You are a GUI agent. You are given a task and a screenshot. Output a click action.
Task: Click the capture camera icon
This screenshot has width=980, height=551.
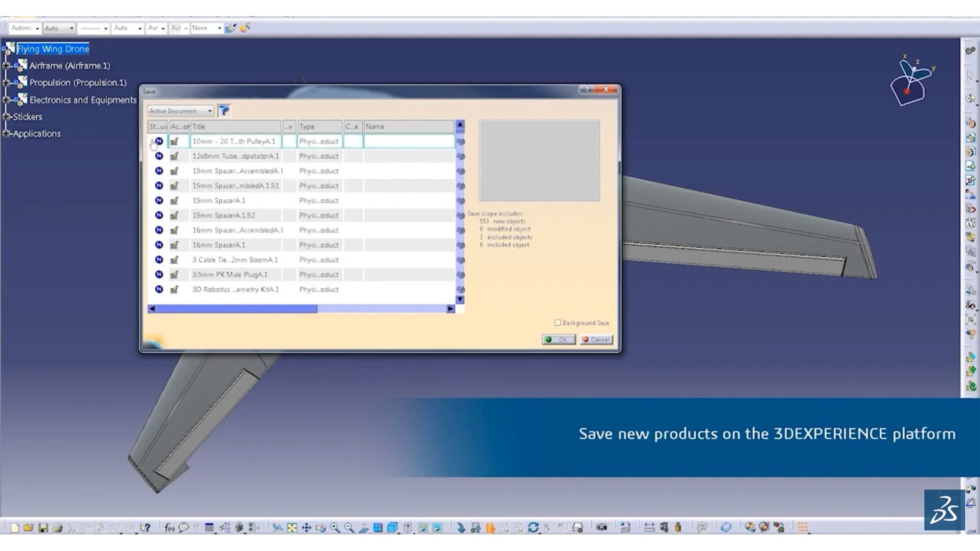coord(602,528)
